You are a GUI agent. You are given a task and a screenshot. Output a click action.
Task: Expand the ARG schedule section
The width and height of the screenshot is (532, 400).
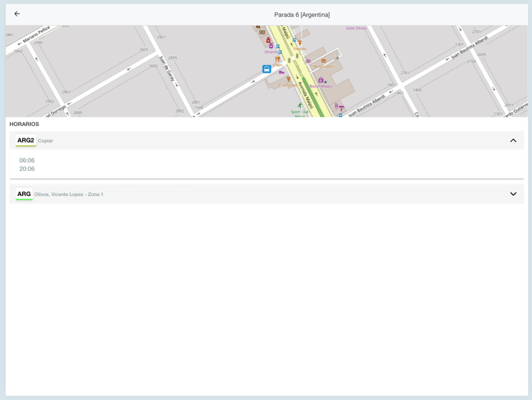[x=513, y=194]
